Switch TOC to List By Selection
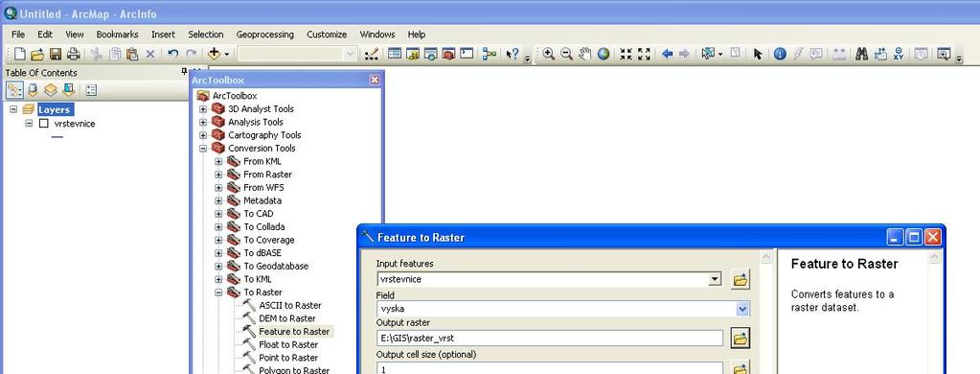The height and width of the screenshot is (374, 980). (68, 90)
